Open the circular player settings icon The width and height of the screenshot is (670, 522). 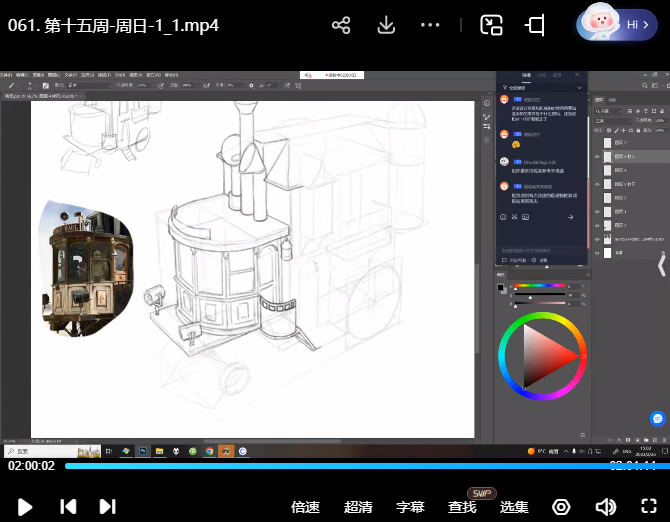[562, 507]
